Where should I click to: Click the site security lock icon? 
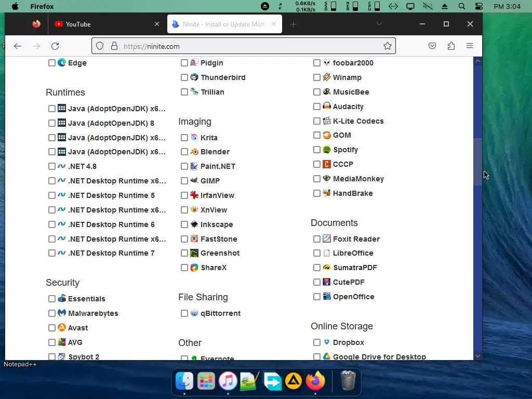[114, 46]
